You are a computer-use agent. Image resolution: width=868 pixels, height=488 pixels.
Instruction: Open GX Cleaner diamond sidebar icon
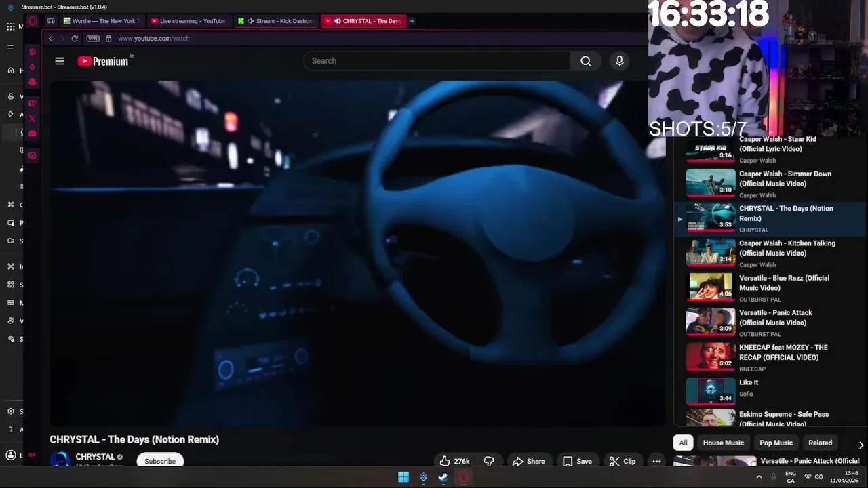pos(32,67)
